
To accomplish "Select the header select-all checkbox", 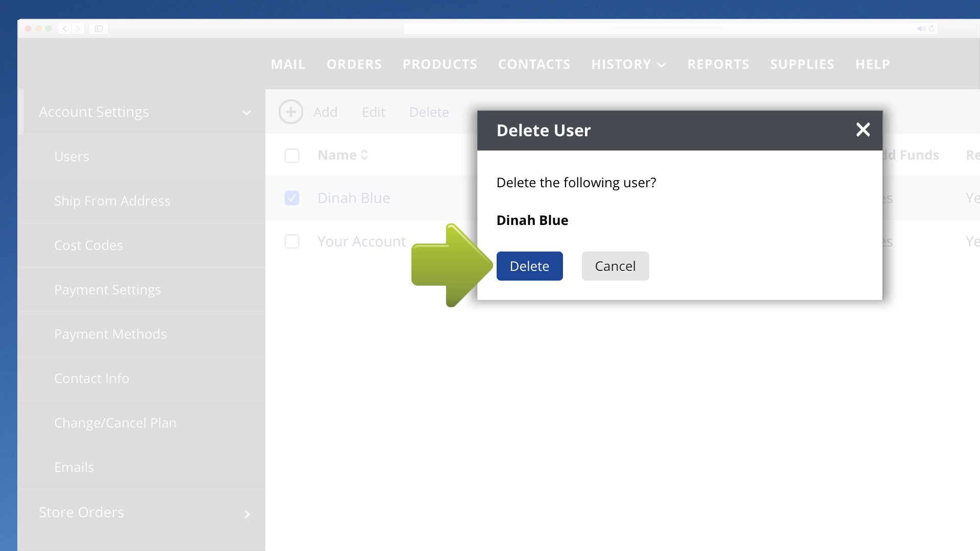I will tap(292, 156).
